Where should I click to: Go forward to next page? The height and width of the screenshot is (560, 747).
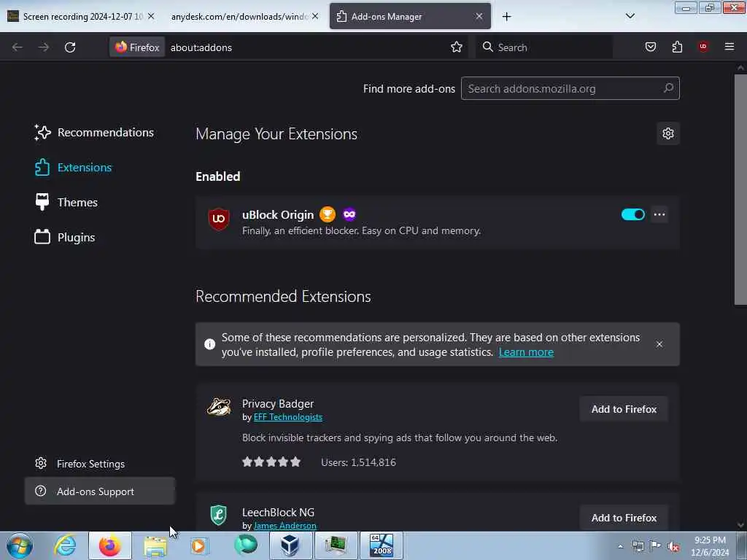(x=43, y=47)
